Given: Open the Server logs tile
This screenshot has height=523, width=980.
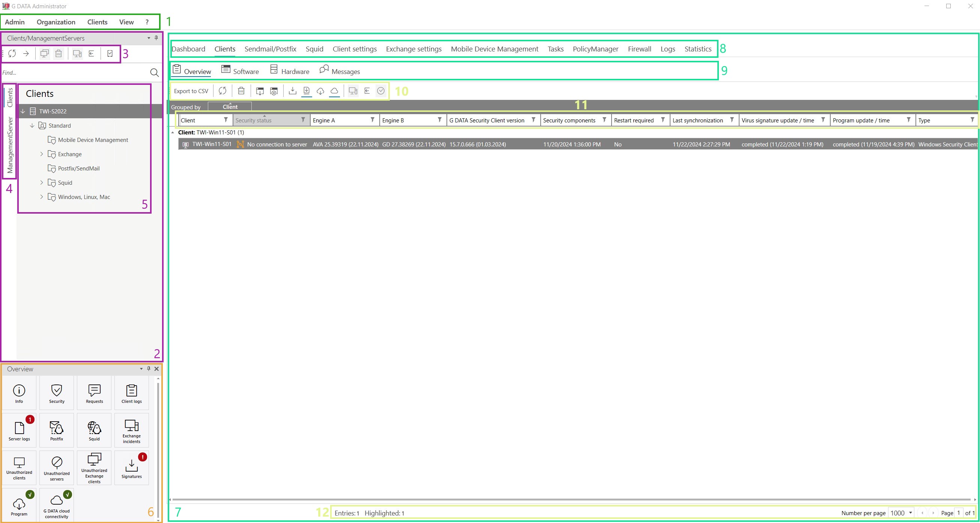Looking at the screenshot, I should [19, 430].
